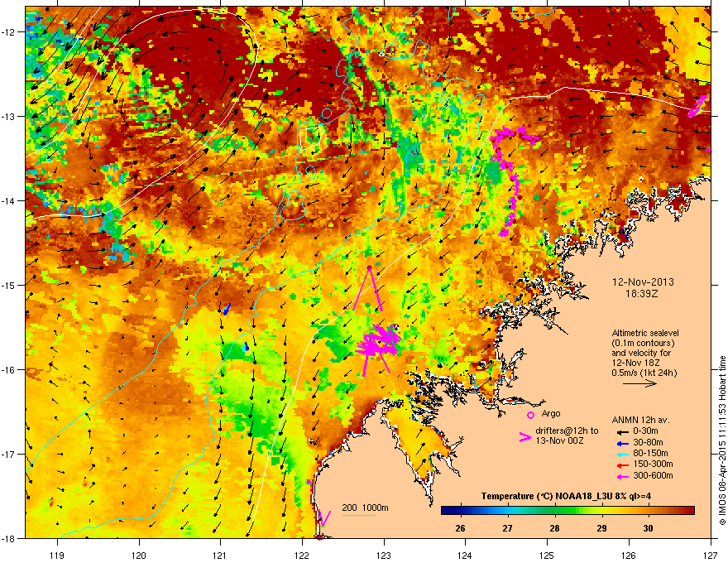Click the '18:39Z' time text

tap(642, 294)
